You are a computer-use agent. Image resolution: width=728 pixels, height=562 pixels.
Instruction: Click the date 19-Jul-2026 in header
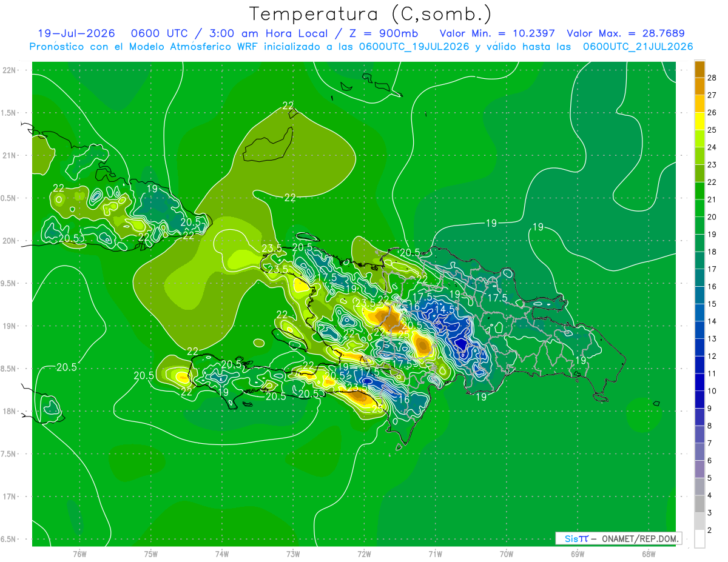[x=76, y=33]
